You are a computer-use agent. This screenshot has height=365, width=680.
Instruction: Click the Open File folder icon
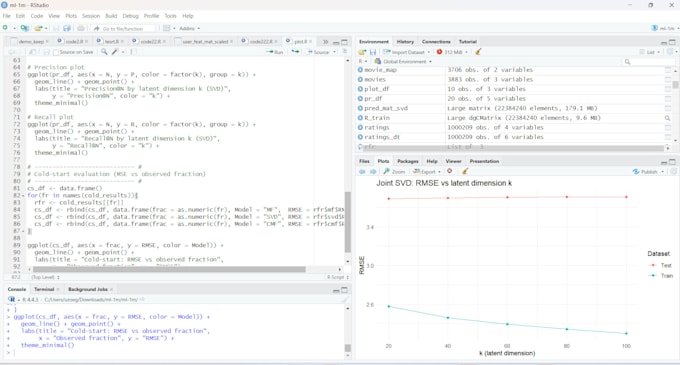coord(38,28)
